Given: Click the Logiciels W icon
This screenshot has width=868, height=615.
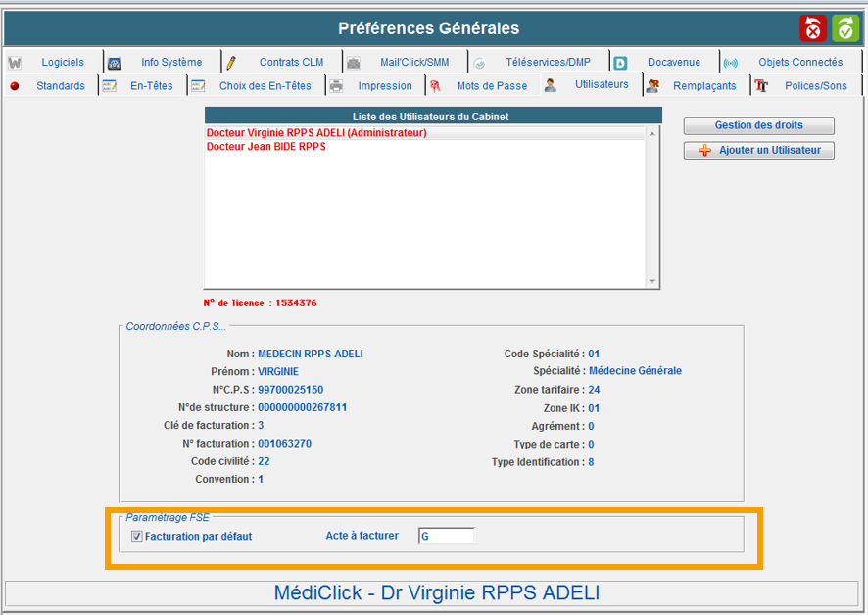Looking at the screenshot, I should tap(15, 63).
